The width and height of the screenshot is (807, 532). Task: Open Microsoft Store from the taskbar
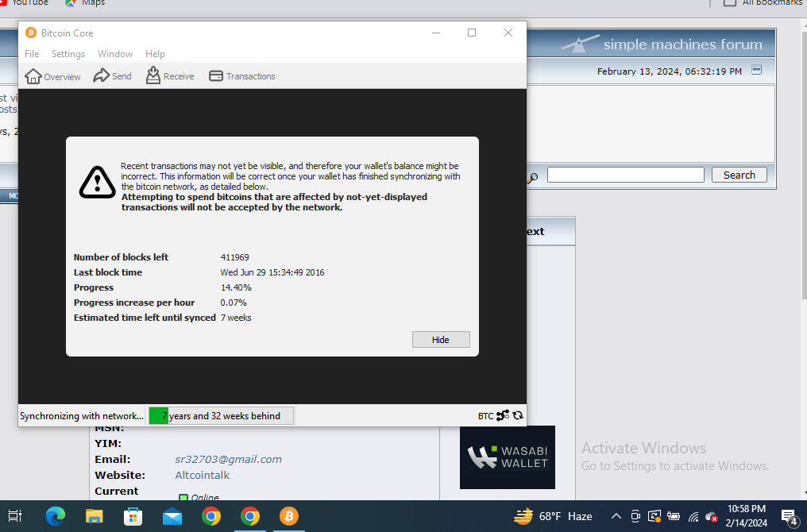click(x=133, y=516)
